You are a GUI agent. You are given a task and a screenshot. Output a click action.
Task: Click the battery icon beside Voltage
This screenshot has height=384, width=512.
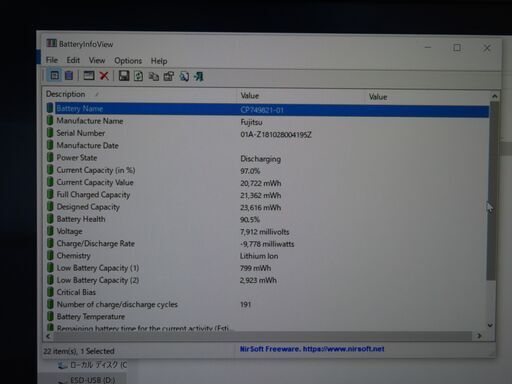50,231
